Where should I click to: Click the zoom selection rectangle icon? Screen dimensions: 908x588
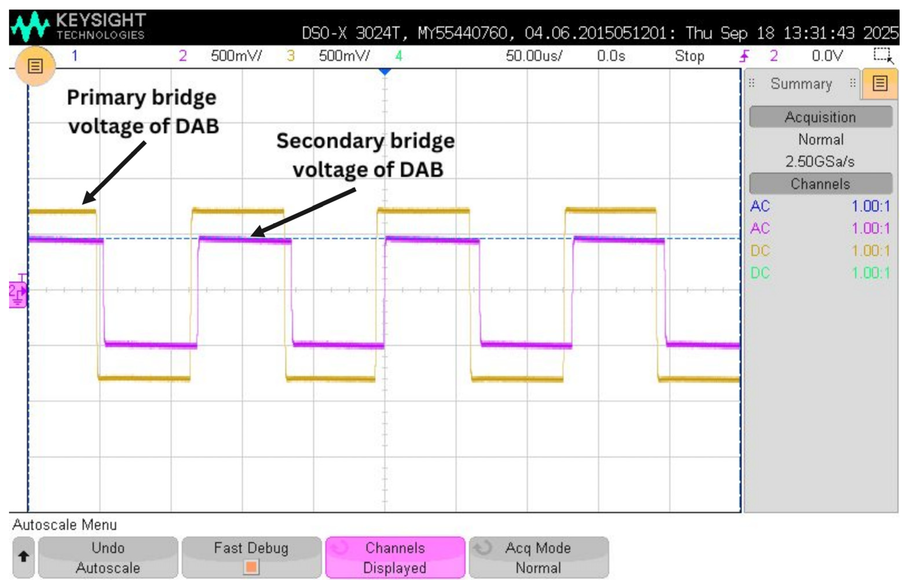tap(883, 56)
